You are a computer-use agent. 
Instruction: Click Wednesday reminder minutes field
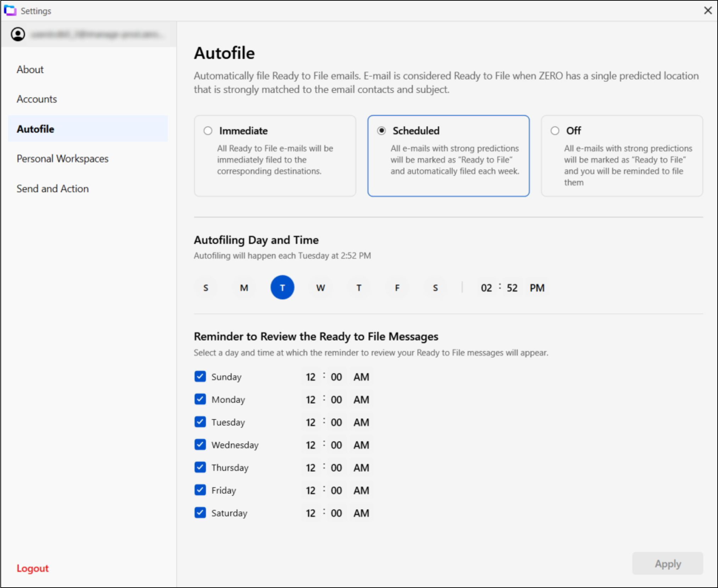click(336, 445)
